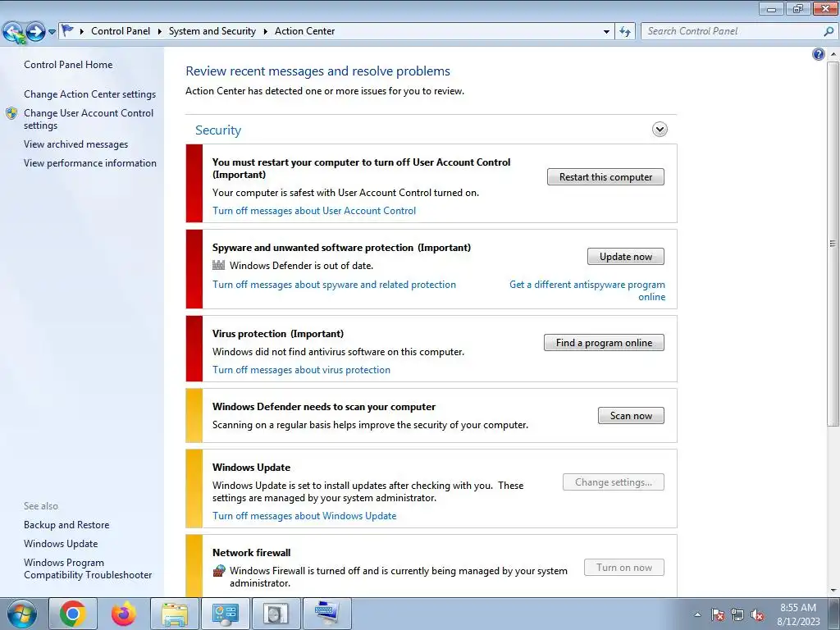Click the Network firewall heading

pos(251,553)
